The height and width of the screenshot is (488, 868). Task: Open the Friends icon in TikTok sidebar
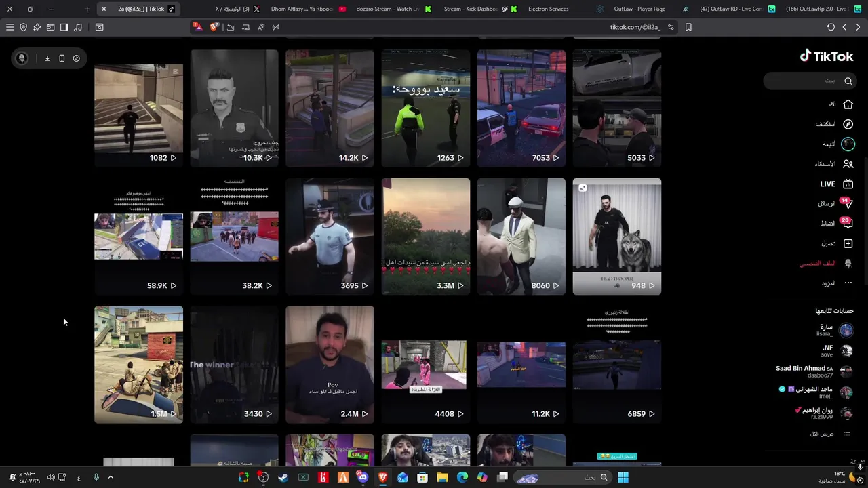coord(848,163)
